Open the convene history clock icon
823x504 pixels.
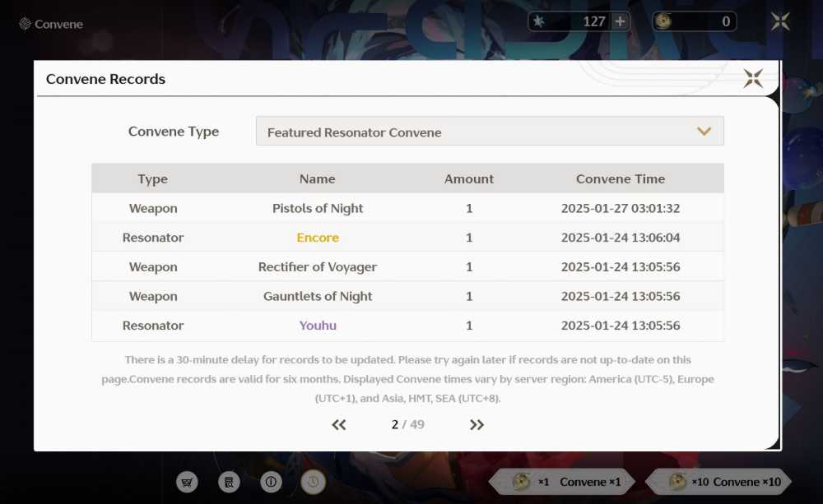313,482
